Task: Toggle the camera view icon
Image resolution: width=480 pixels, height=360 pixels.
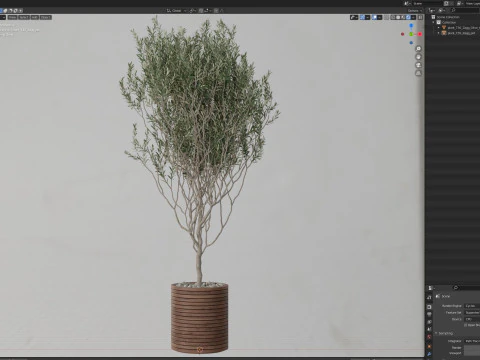Action: tap(418, 65)
